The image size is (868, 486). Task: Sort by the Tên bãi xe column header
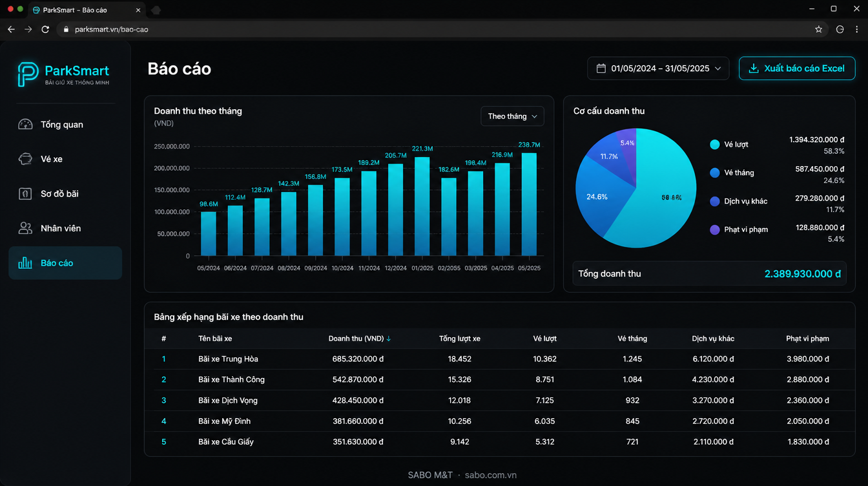click(x=215, y=339)
